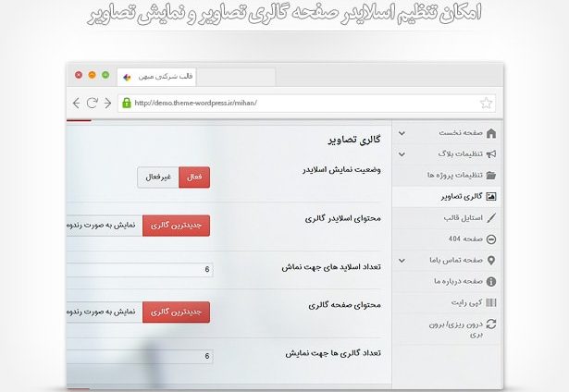Image resolution: width=569 pixels, height=392 pixels.
Task: Click the refresh icon for درون ریزی/برون بری
Action: pyautogui.click(x=490, y=324)
